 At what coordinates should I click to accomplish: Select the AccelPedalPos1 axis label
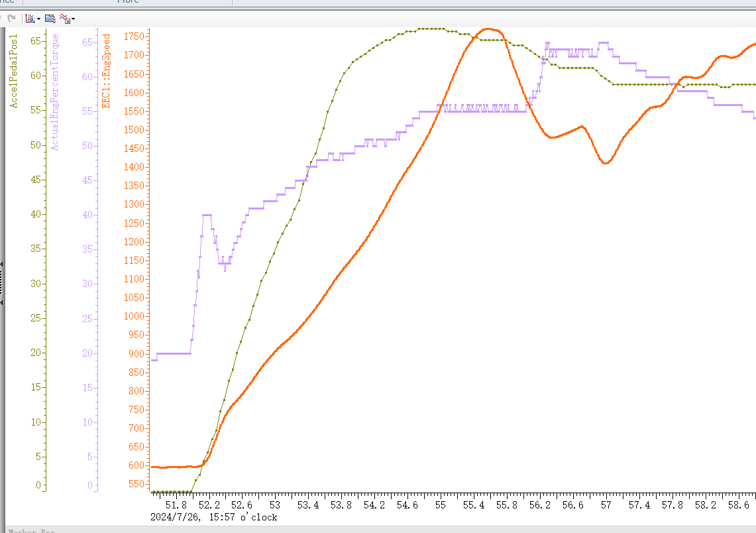point(13,70)
